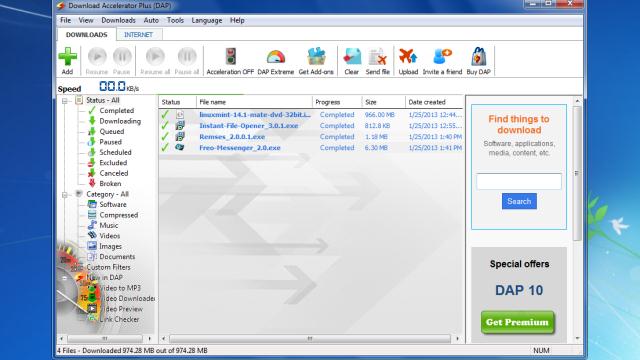Click the Clear toolbar icon

[x=352, y=56]
